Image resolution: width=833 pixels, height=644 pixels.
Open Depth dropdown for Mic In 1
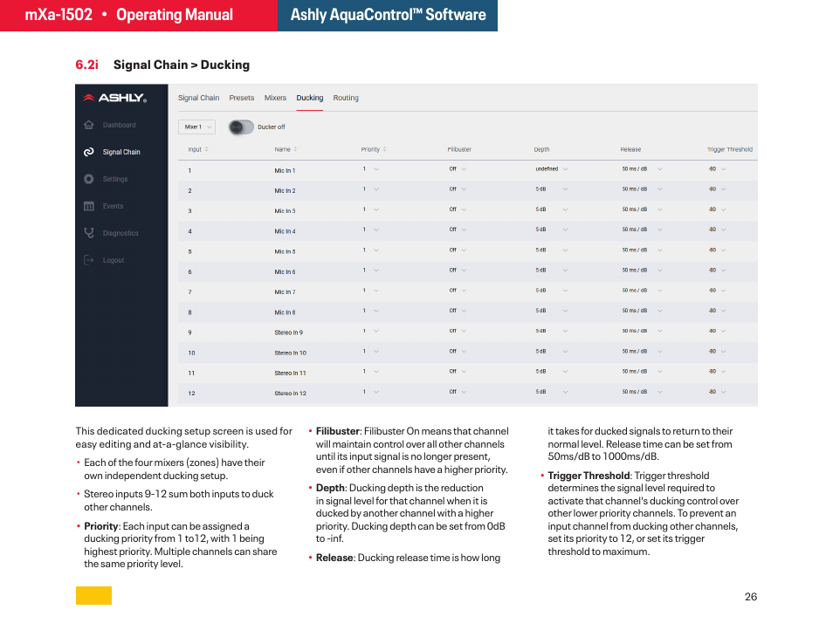(552, 168)
